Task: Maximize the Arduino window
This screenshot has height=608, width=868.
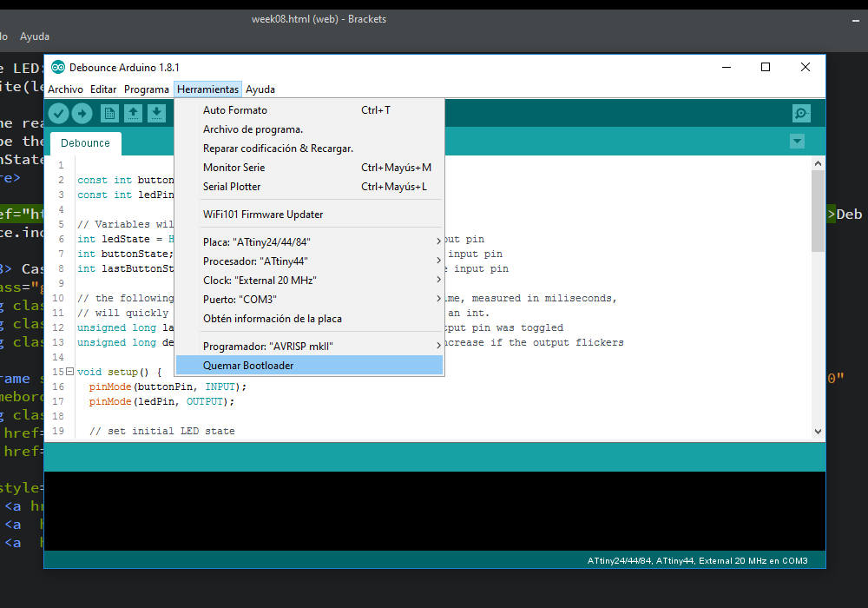Action: pyautogui.click(x=766, y=67)
